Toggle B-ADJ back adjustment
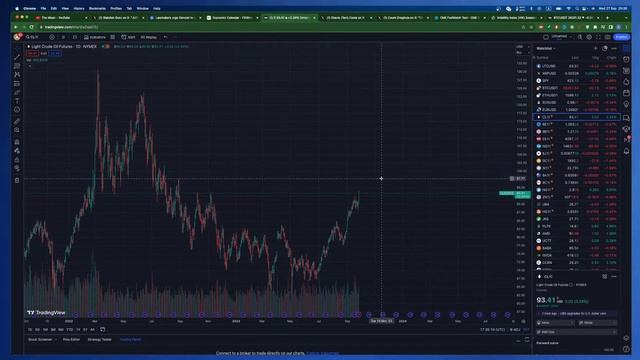This screenshot has width=640, height=360. (x=515, y=330)
